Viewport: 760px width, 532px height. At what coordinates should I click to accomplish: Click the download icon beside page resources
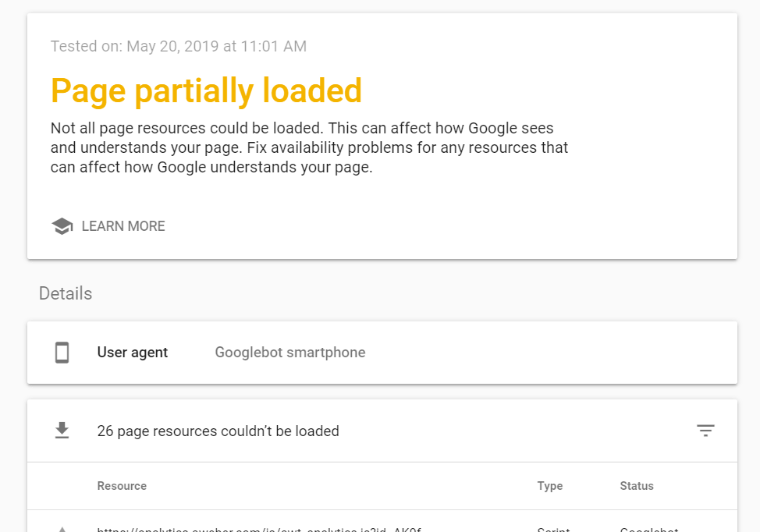point(62,431)
